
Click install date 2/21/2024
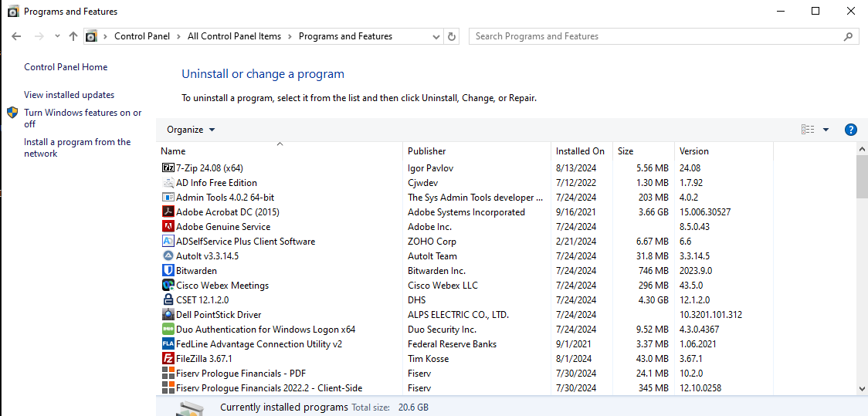click(576, 242)
